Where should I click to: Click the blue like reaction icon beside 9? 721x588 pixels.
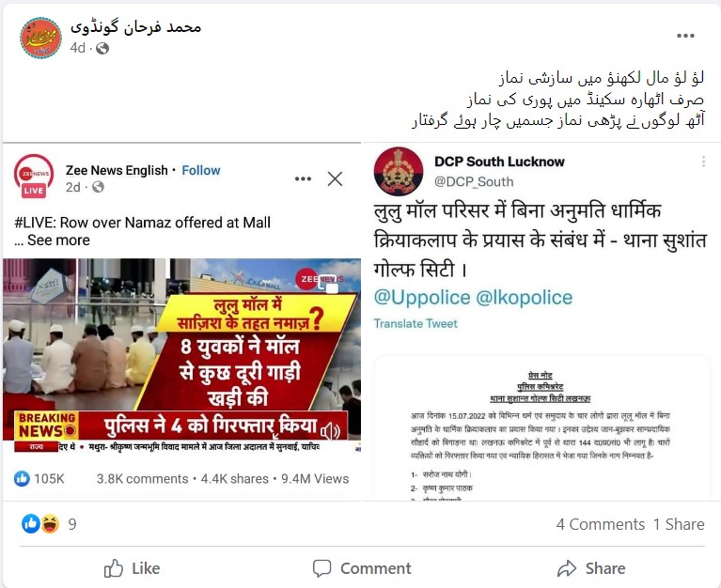coord(31,524)
